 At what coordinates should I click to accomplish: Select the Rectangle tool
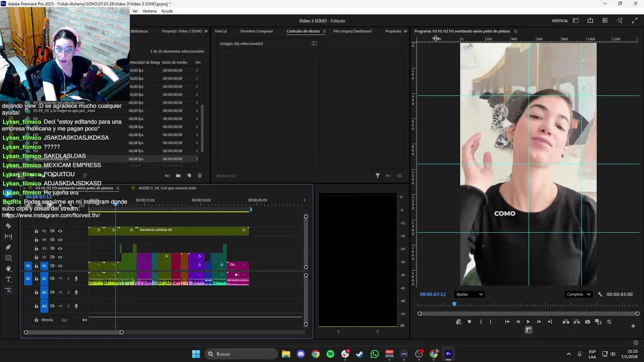pyautogui.click(x=8, y=258)
